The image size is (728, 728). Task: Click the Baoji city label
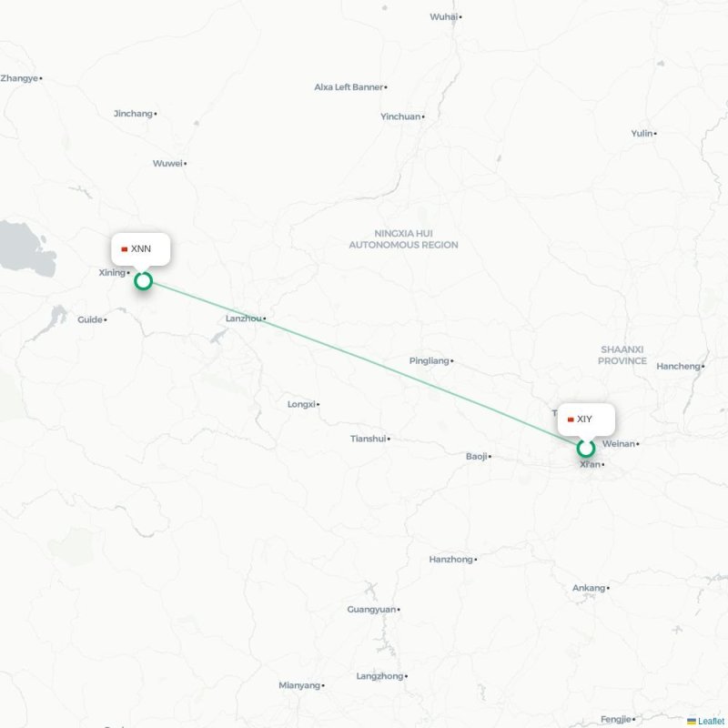point(476,457)
